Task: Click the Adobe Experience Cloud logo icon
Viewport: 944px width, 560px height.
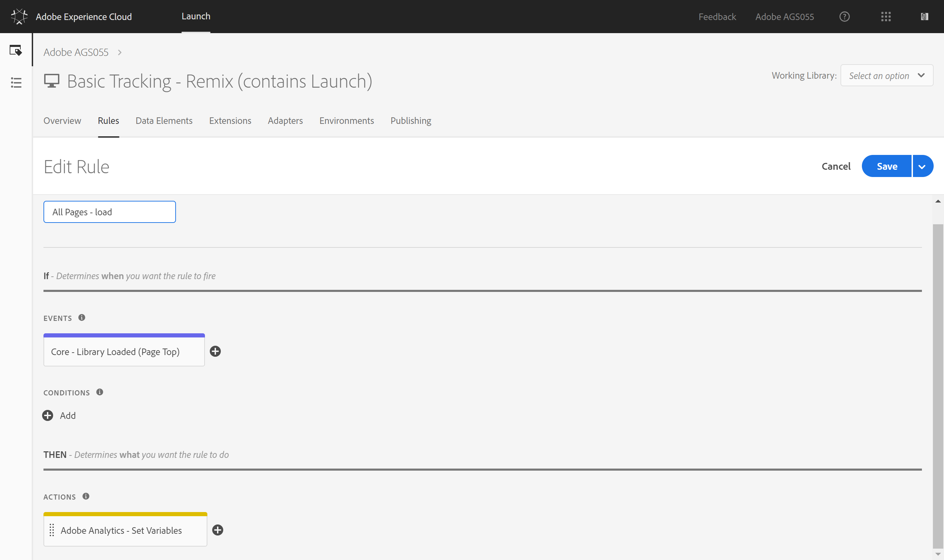Action: 19,17
